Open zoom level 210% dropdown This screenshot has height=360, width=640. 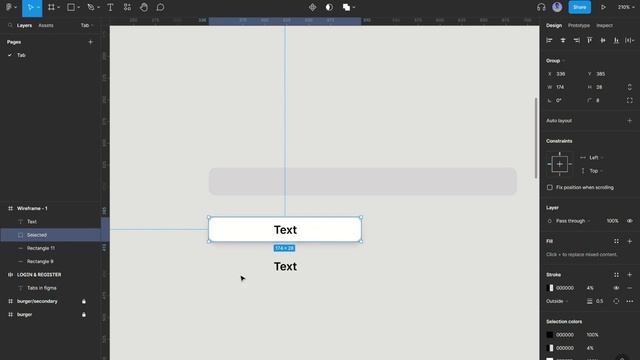[x=626, y=7]
